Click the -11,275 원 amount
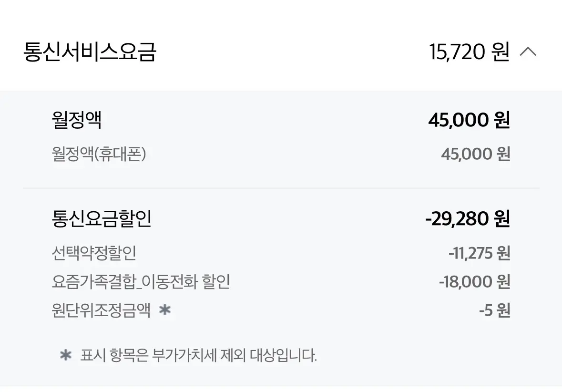The width and height of the screenshot is (562, 392). [x=480, y=253]
